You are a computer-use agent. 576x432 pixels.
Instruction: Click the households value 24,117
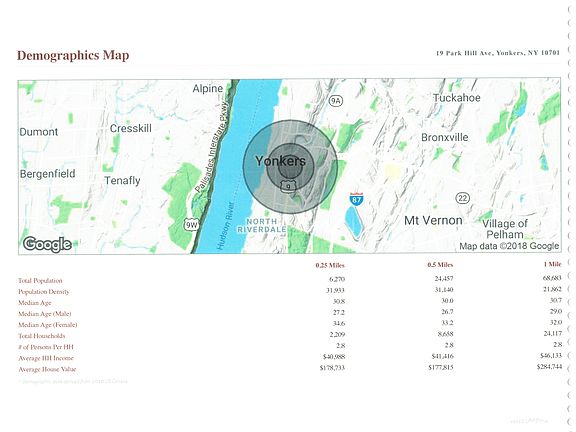(552, 333)
